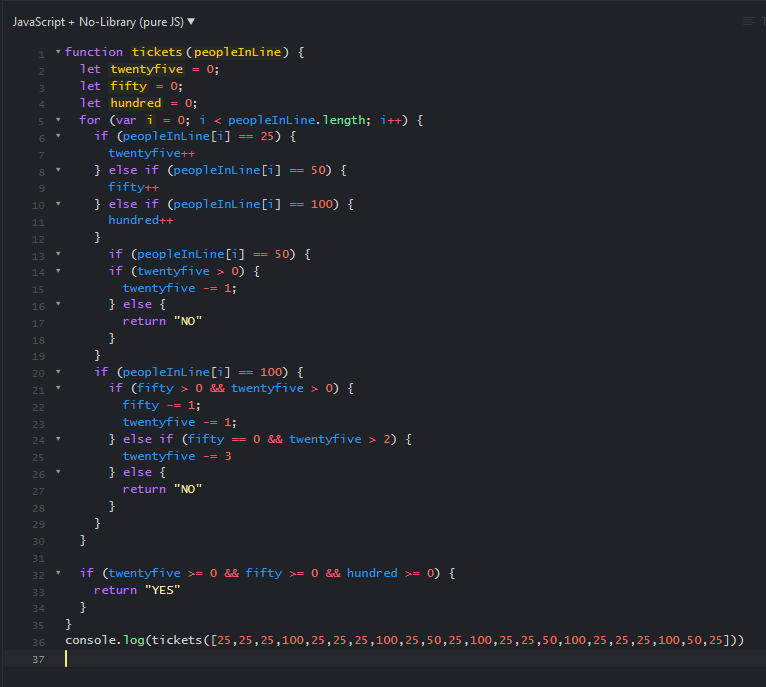The image size is (766, 687).
Task: Collapse the for loop fold arrow on line 5
Action: click(58, 120)
